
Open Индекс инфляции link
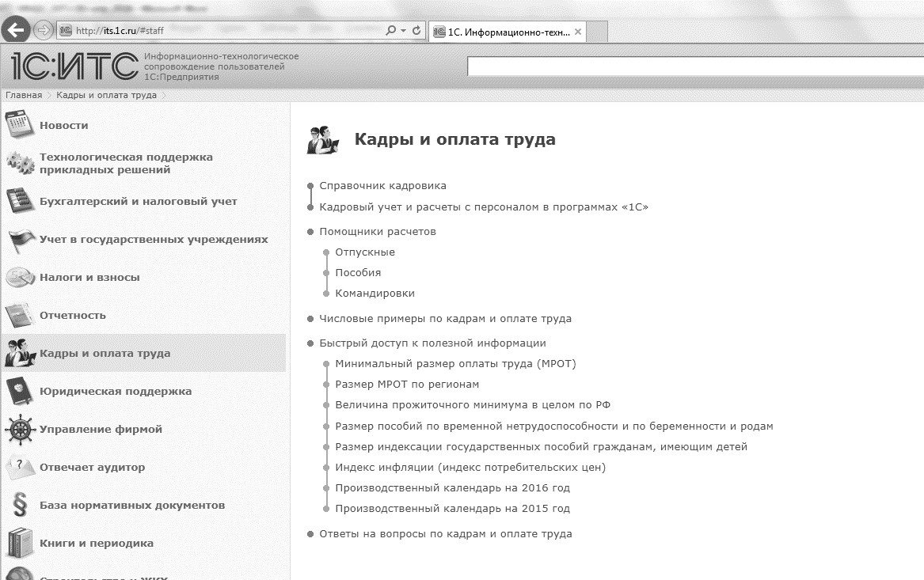(470, 468)
